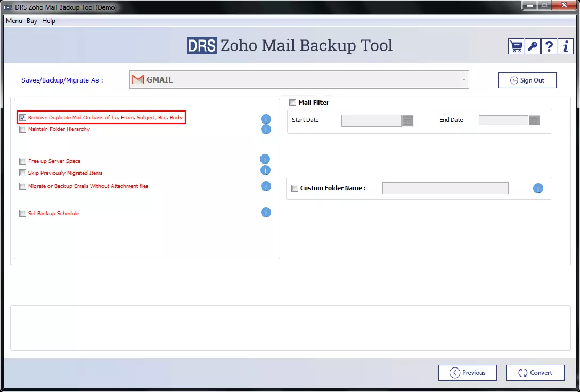Open the key activation icon

tap(532, 46)
